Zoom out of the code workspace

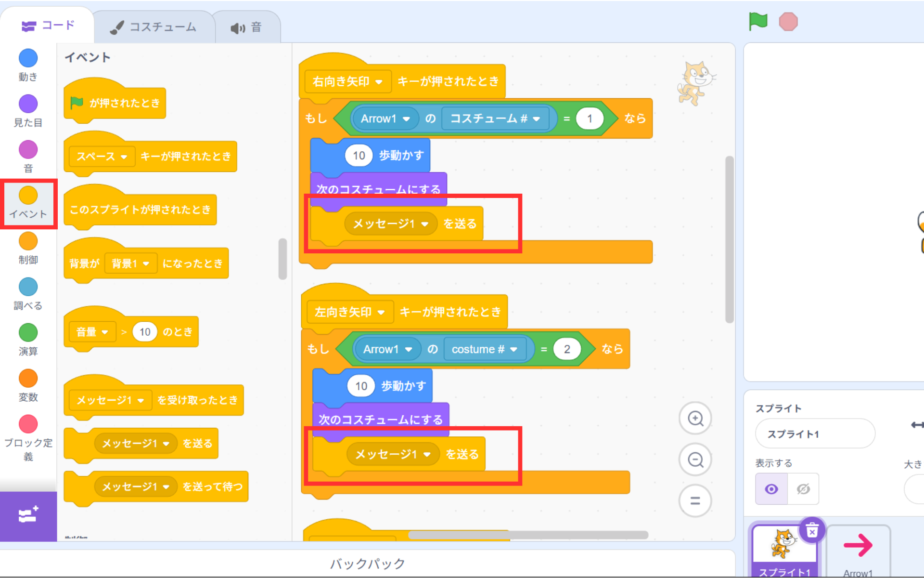tap(695, 460)
